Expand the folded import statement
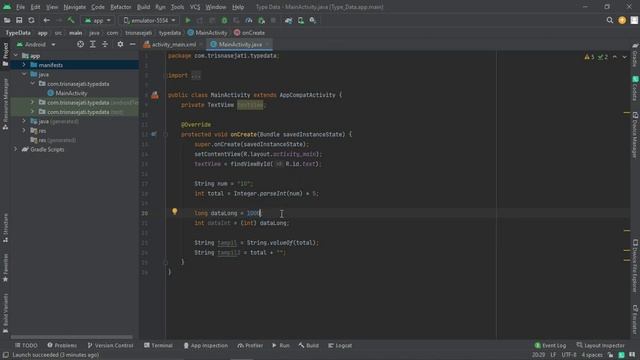This screenshot has width=640, height=360. 196,76
